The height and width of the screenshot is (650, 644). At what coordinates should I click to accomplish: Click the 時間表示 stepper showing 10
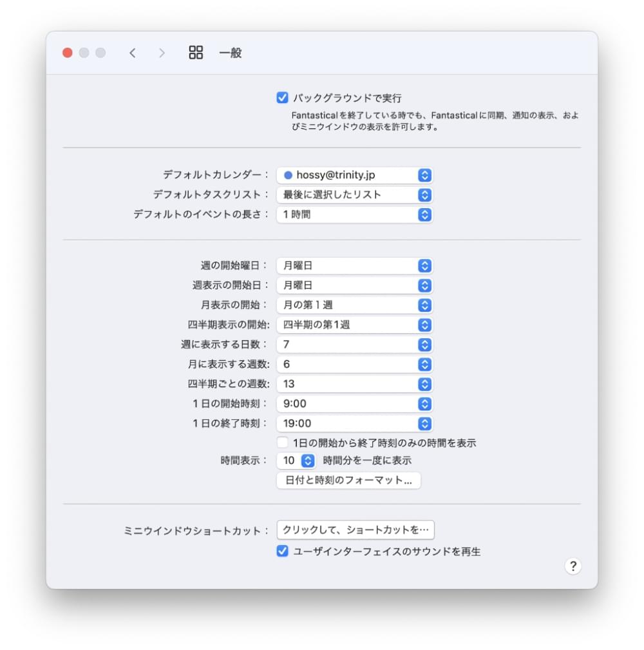click(x=308, y=461)
